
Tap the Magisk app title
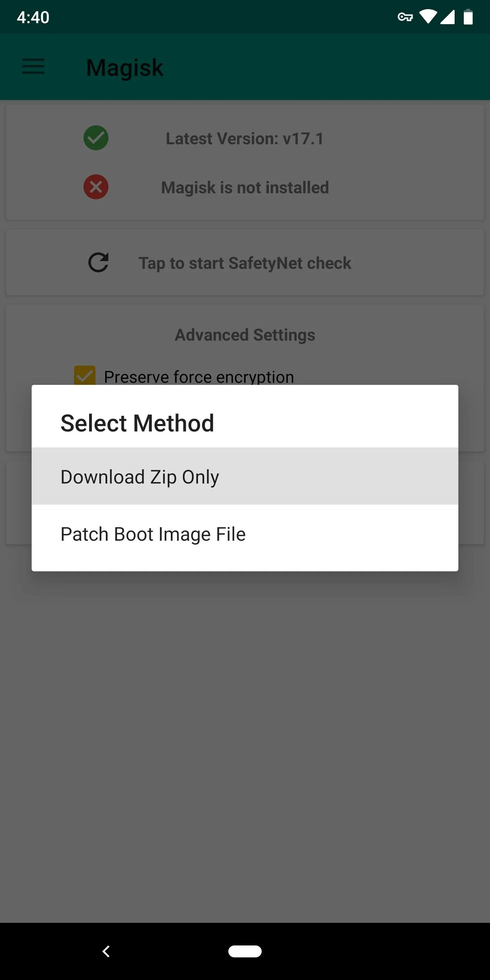point(125,68)
